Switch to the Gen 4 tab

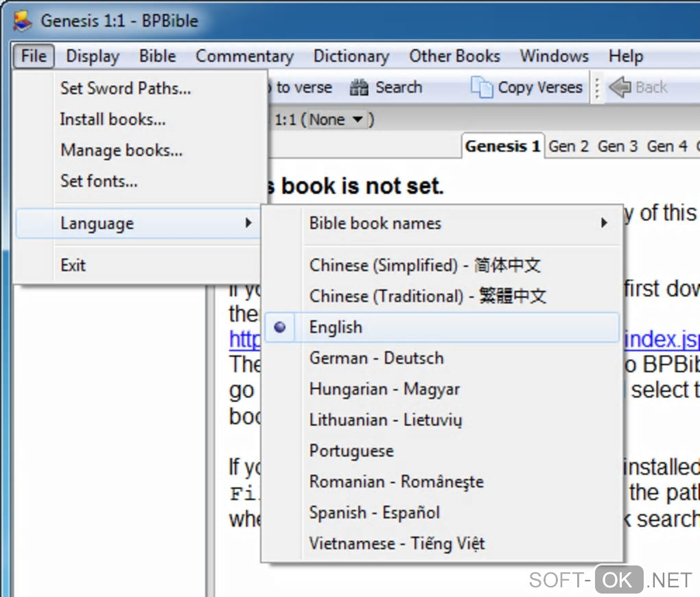coord(667,146)
